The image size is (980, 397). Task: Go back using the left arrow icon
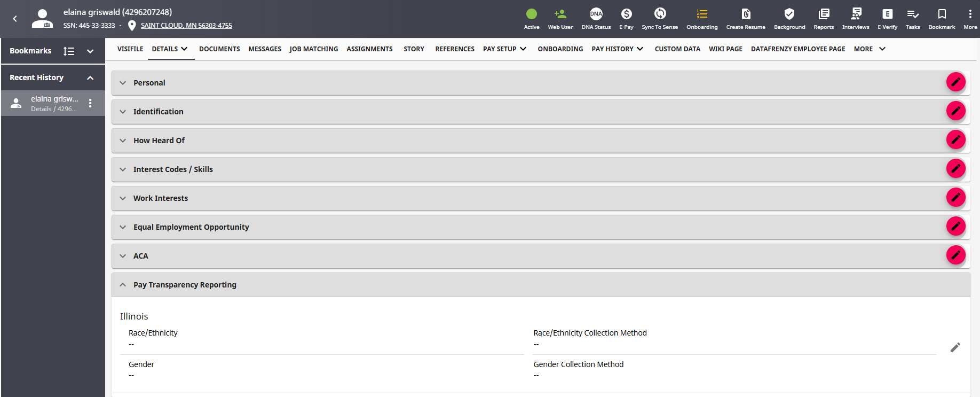tap(15, 19)
